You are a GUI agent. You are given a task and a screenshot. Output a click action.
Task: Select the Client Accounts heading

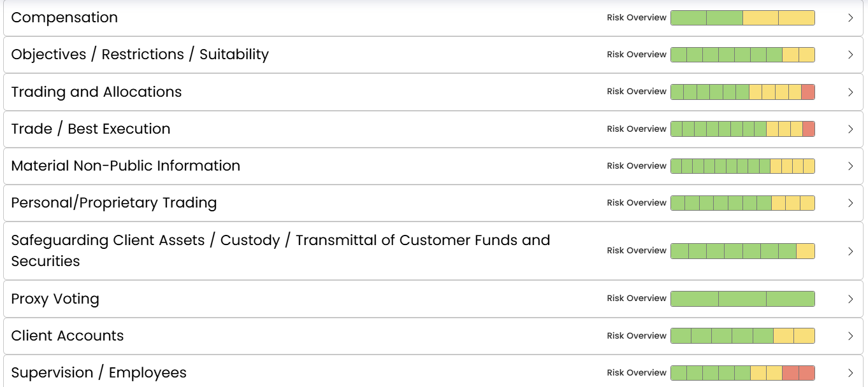coord(67,335)
